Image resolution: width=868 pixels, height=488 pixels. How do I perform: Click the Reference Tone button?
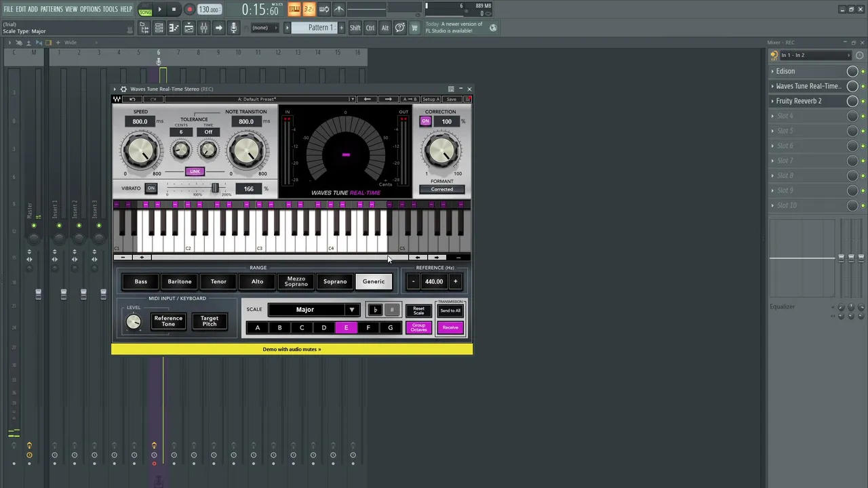168,321
